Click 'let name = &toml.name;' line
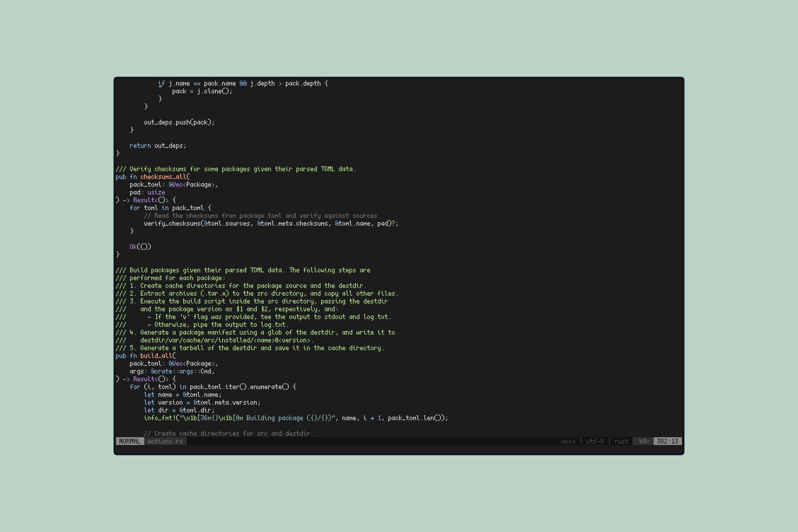Image resolution: width=798 pixels, height=532 pixels. (183, 394)
